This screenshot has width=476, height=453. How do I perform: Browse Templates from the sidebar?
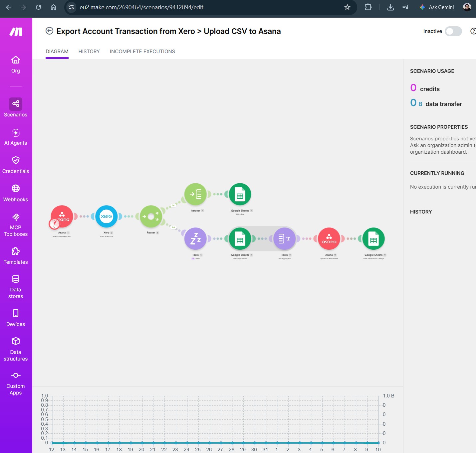click(16, 256)
